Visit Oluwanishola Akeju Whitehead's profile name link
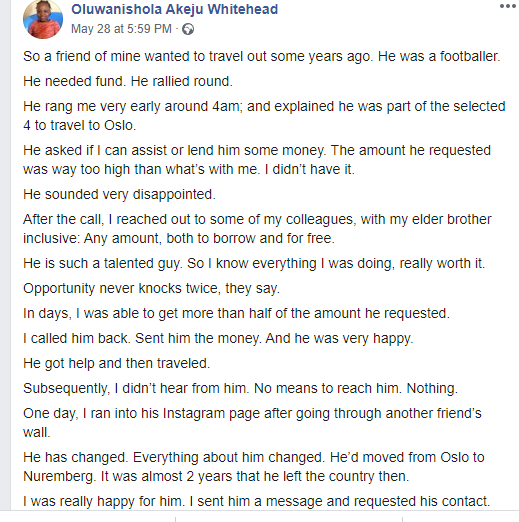Screen dimensions: 519x522 (174, 9)
